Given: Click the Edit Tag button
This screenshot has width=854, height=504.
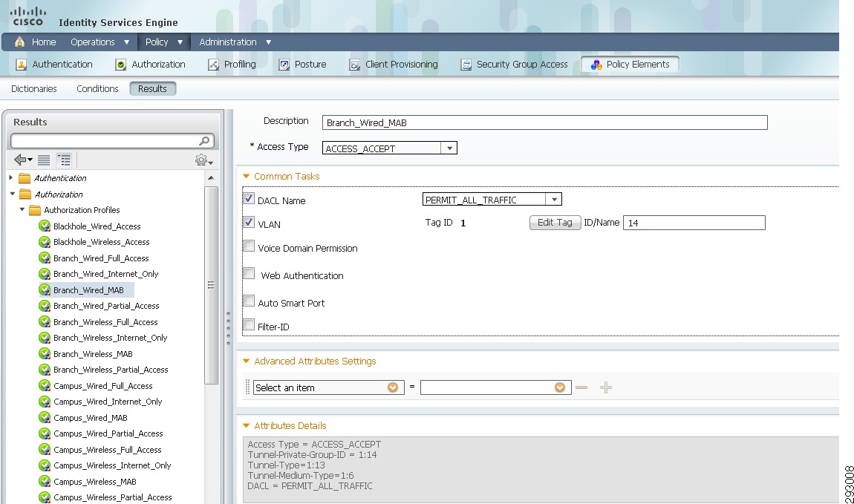Looking at the screenshot, I should coord(555,222).
